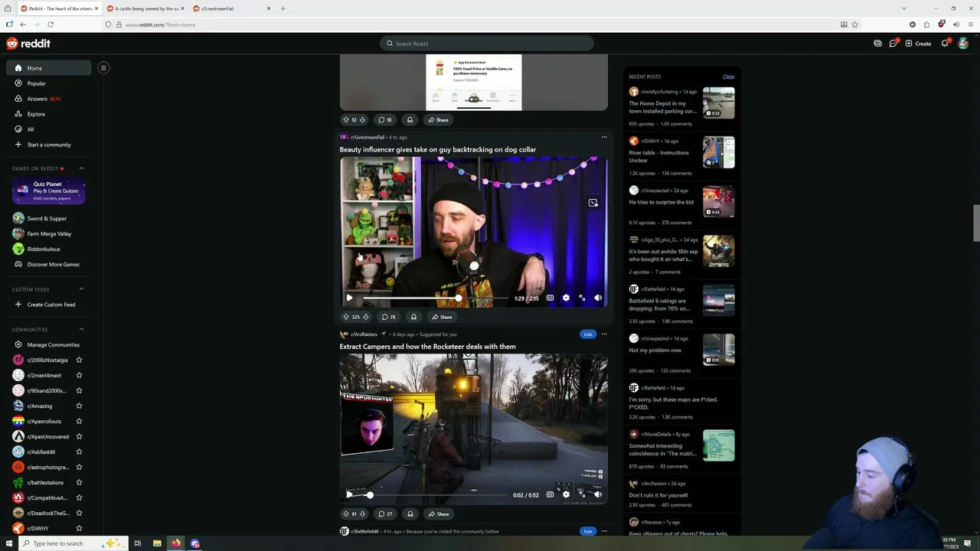Open the advertise icon in header
The image size is (980, 551).
pyautogui.click(x=877, y=44)
